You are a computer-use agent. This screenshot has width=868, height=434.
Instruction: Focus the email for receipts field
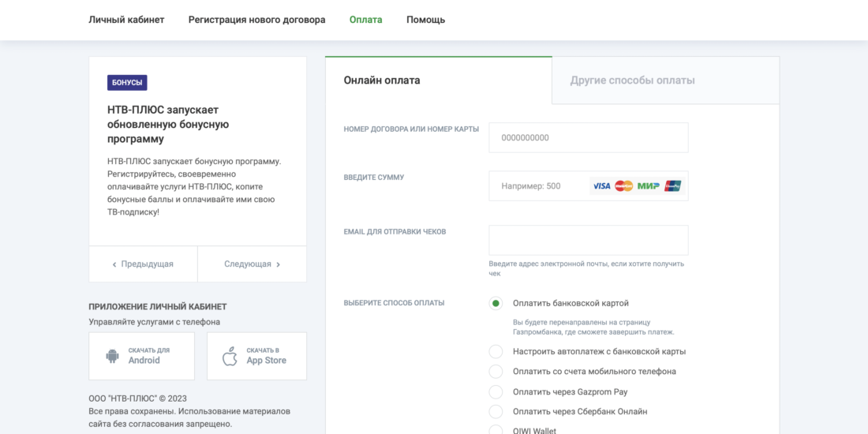coord(588,240)
